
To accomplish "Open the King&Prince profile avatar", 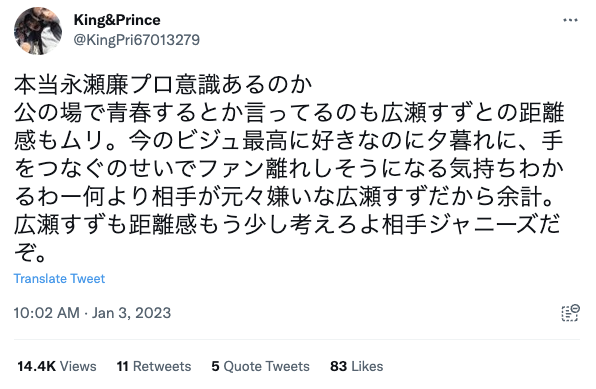I will pos(38,31).
